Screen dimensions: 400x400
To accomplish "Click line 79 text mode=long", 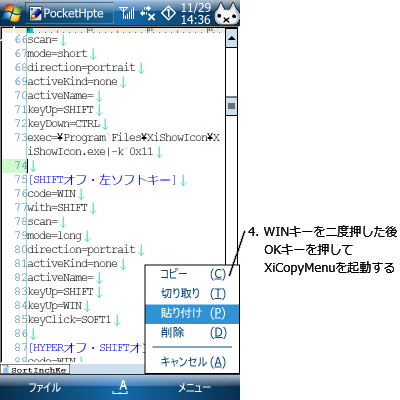I will coord(54,236).
